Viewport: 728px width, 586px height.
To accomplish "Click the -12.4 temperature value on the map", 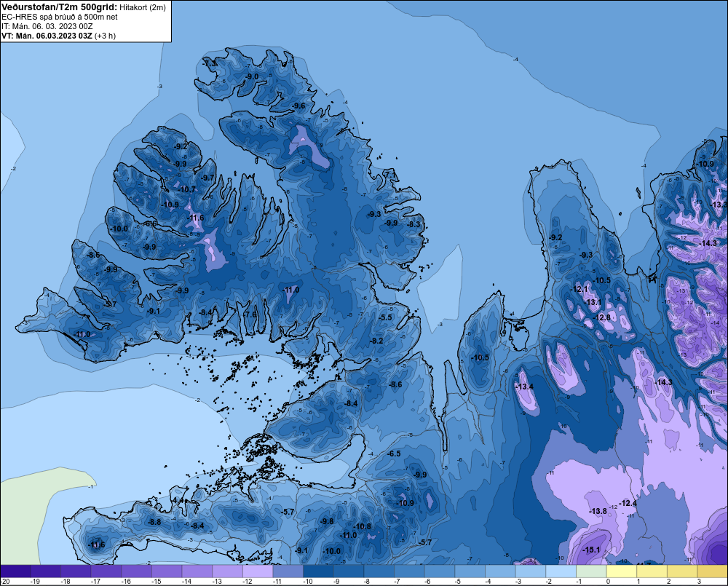I will 628,503.
